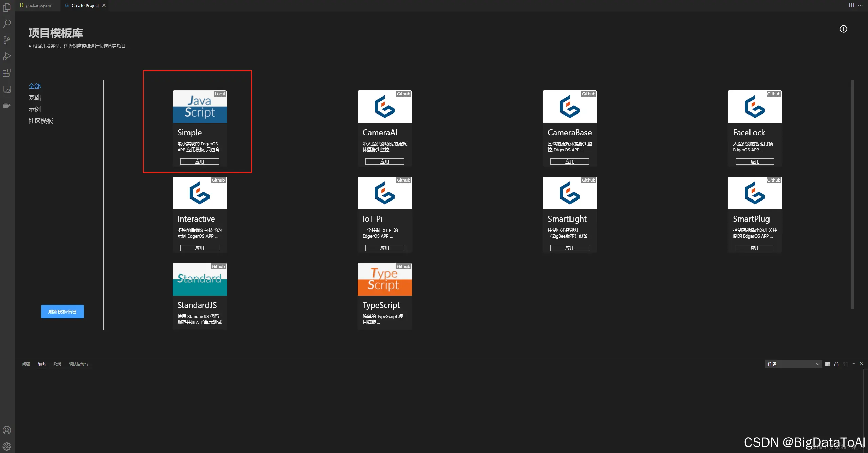868x453 pixels.
Task: Clear the output panel log
Action: pos(828,364)
